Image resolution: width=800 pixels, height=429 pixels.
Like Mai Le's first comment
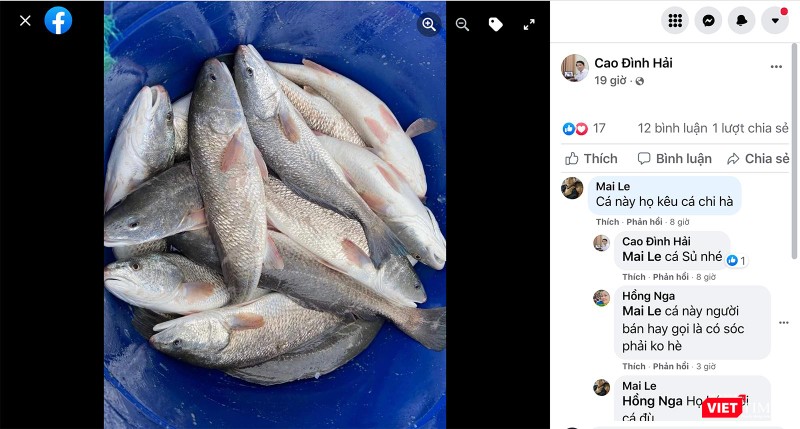coord(607,222)
